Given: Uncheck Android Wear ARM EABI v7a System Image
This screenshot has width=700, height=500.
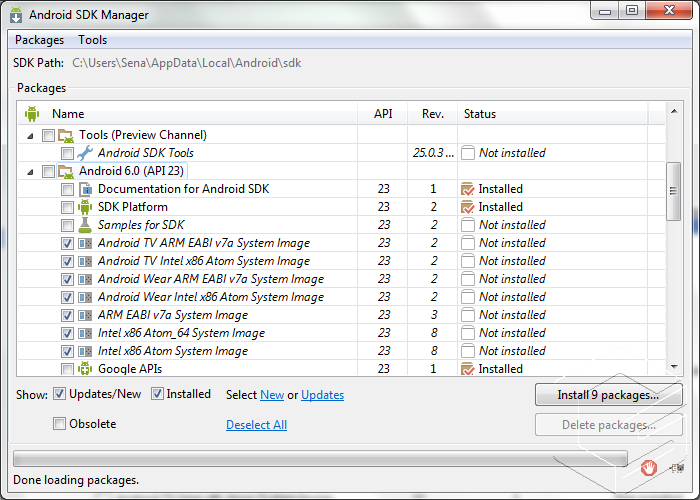Looking at the screenshot, I should click(67, 279).
